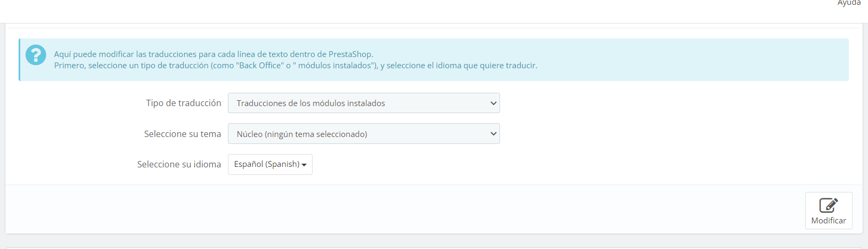Click the text "Traducciones de los módulos instalados"
The height and width of the screenshot is (249, 868).
pyautogui.click(x=311, y=103)
